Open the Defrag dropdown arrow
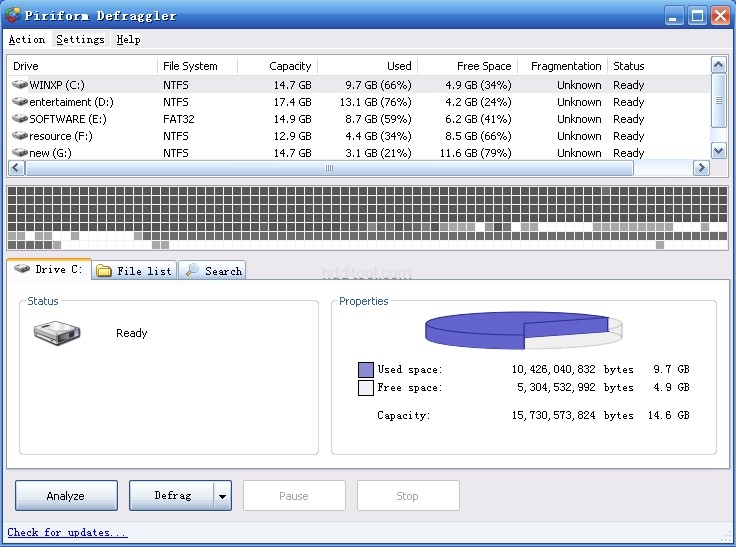The height and width of the screenshot is (547, 736). [222, 495]
